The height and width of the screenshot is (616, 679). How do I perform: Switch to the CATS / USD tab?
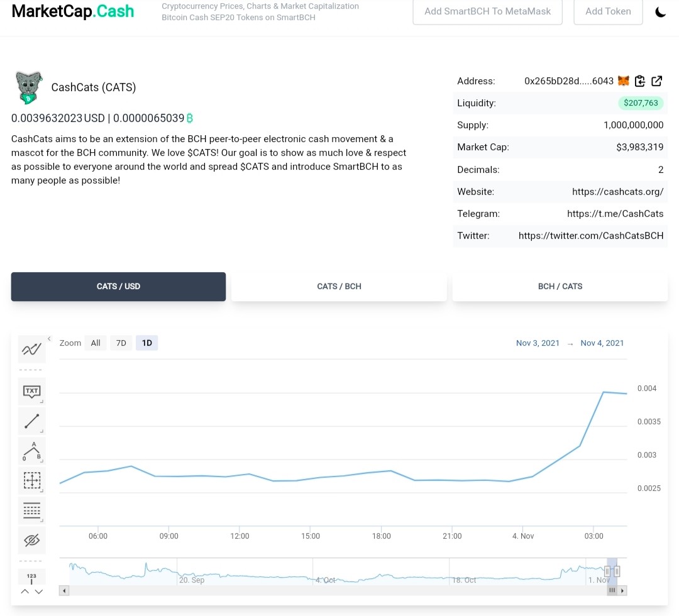118,287
